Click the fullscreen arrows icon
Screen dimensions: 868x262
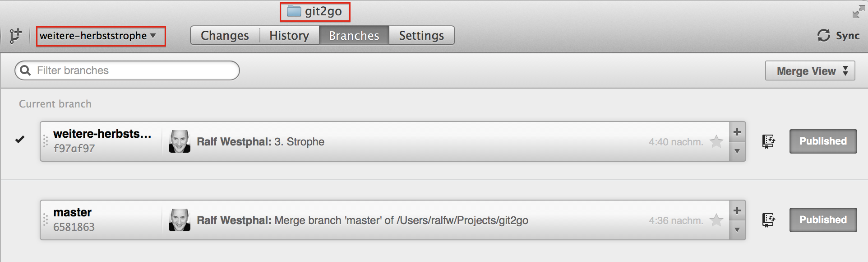coord(859,11)
